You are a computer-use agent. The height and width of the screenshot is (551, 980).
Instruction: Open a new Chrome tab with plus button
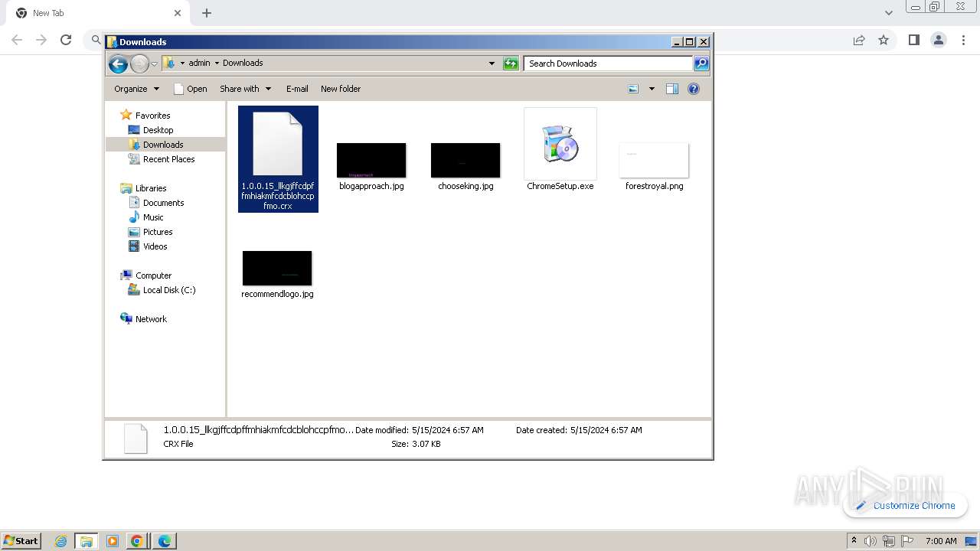point(207,13)
